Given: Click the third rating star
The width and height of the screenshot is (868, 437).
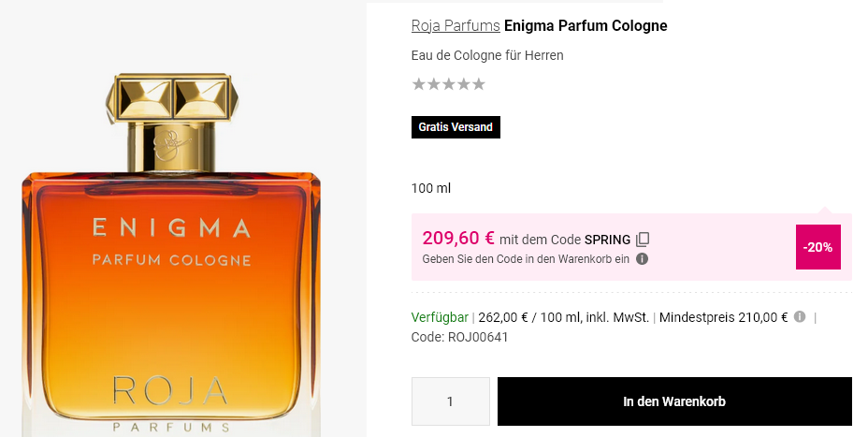Looking at the screenshot, I should click(x=449, y=84).
